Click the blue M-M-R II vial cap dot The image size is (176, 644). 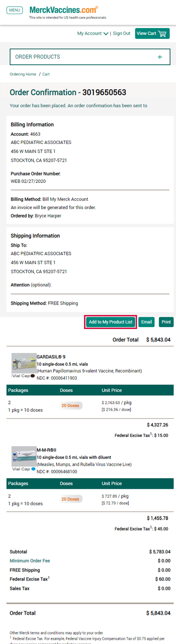click(33, 469)
